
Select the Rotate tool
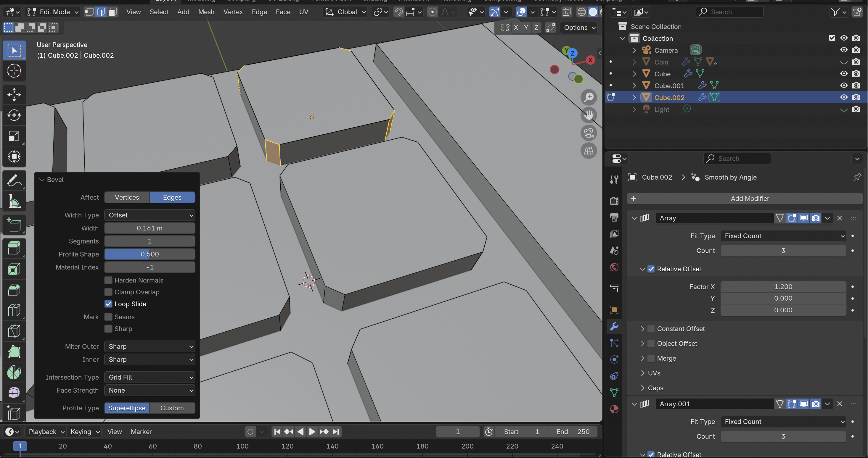point(14,115)
